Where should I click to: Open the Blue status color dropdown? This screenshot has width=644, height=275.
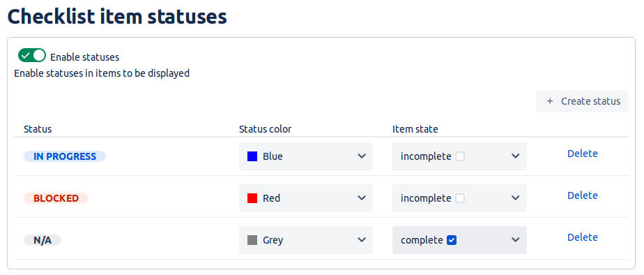pos(305,156)
